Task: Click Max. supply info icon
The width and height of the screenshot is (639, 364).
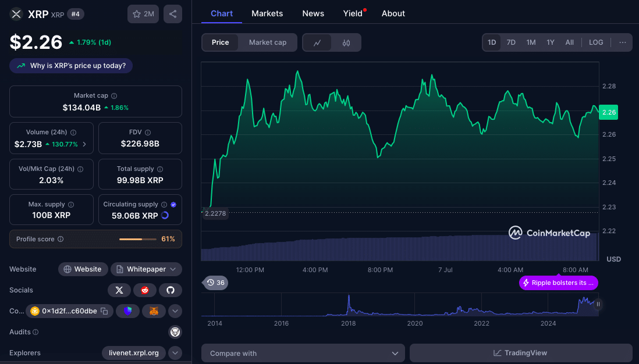Action: (71, 205)
